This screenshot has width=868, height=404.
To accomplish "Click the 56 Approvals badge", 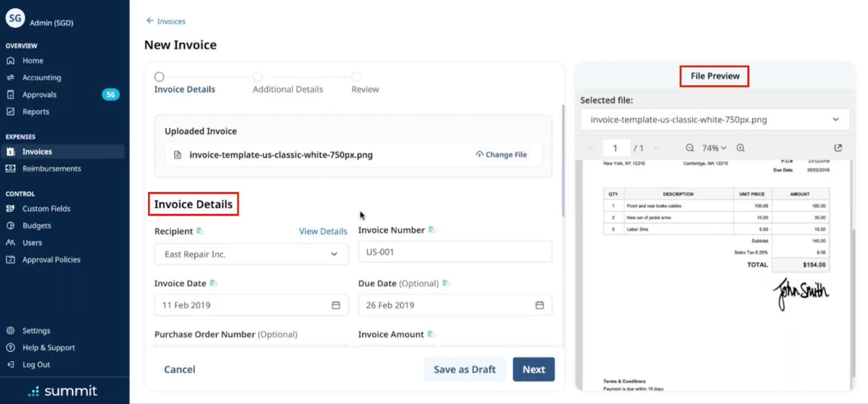I will coord(111,94).
